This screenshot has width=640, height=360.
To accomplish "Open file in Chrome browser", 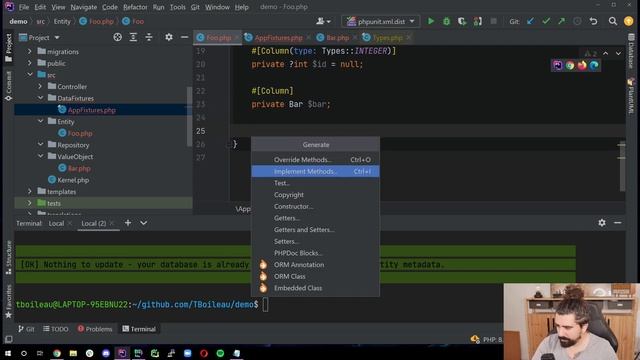I will (x=570, y=65).
